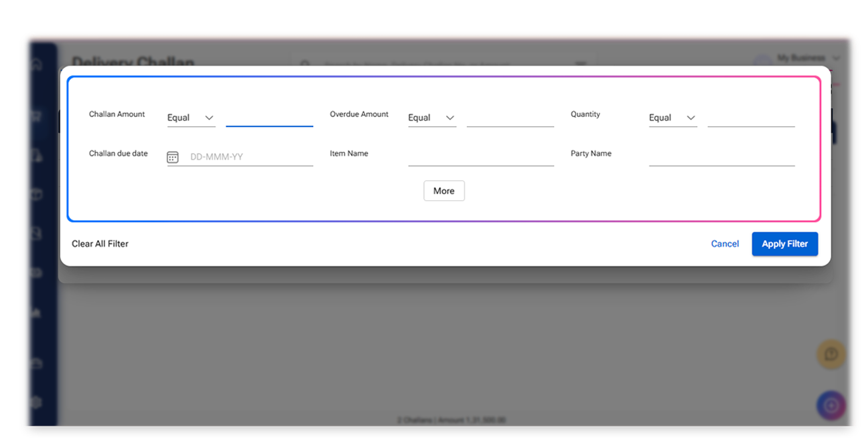Cancel the filter dialog
Image resolution: width=868 pixels, height=445 pixels.
(725, 244)
